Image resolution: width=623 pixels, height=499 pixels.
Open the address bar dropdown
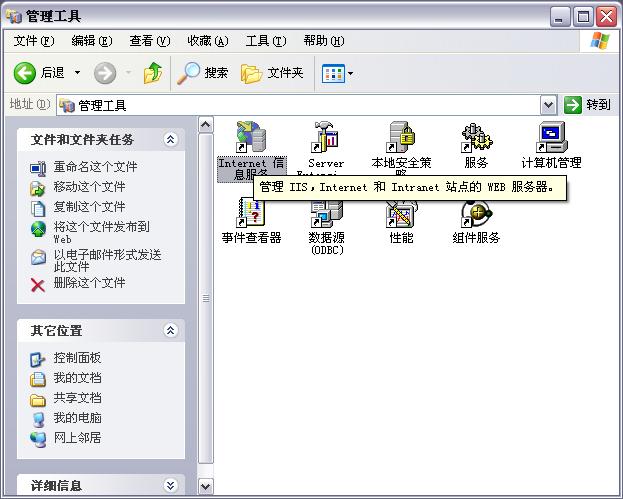coord(548,105)
